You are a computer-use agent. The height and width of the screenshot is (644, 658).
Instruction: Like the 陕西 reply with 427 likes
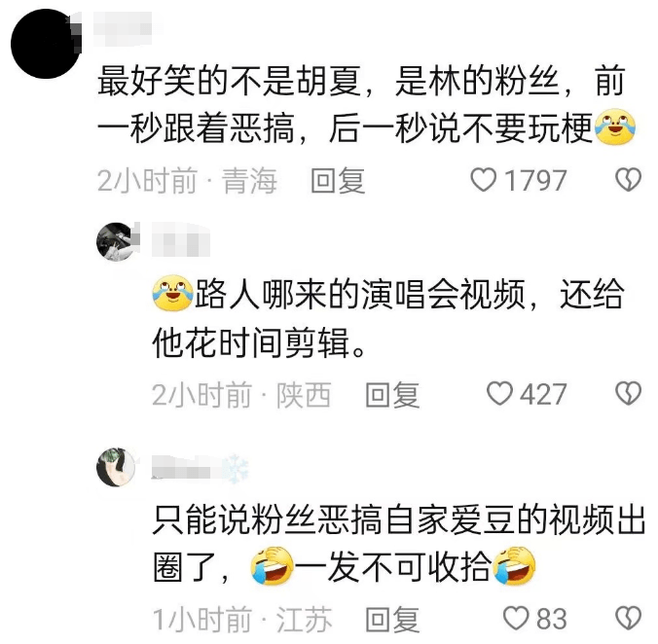pos(499,393)
